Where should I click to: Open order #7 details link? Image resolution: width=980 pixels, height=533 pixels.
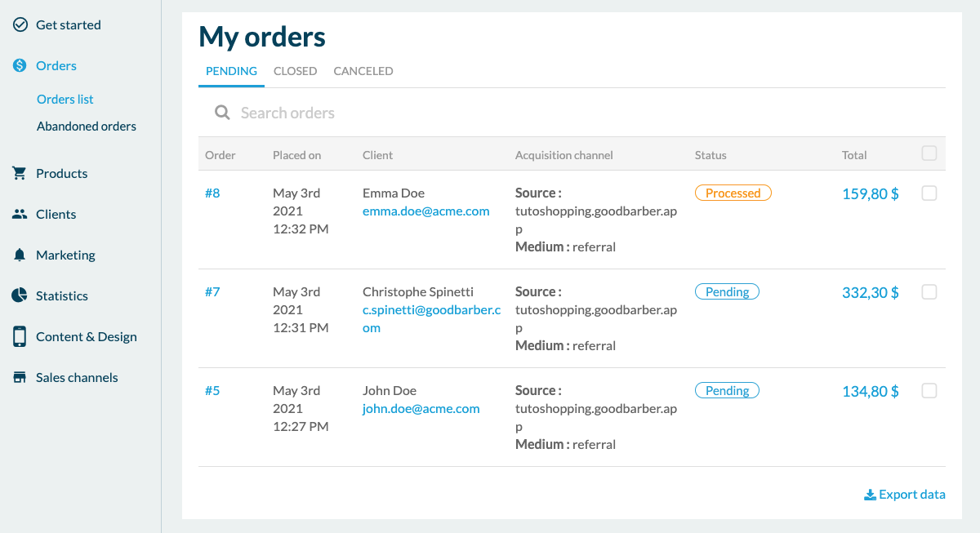[212, 292]
